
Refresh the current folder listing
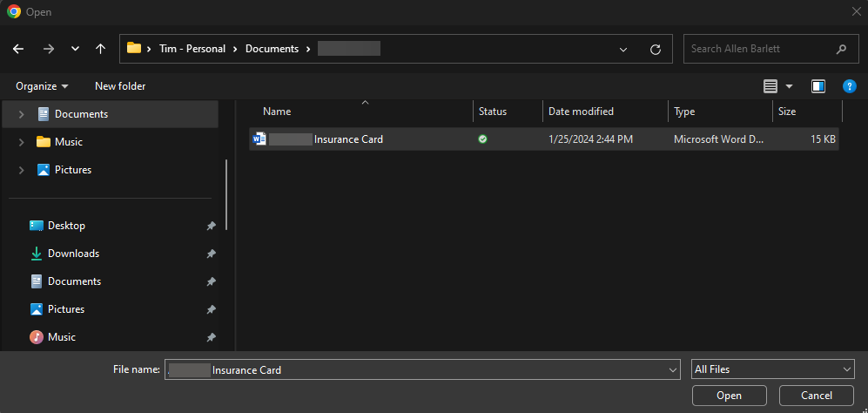(x=656, y=50)
